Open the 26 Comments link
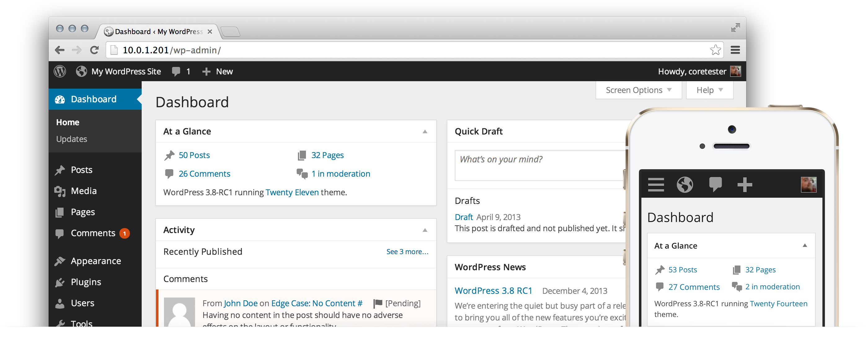Screen dimensions: 868x353 coord(204,174)
